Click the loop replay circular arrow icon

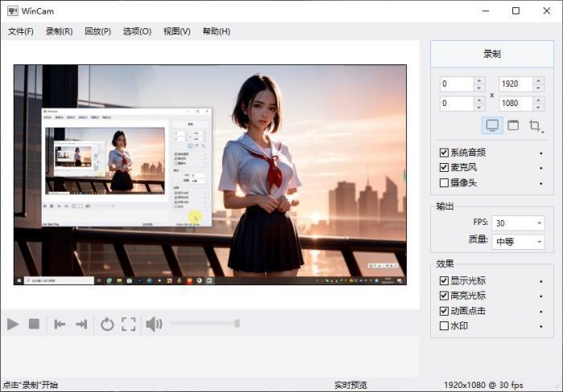107,324
